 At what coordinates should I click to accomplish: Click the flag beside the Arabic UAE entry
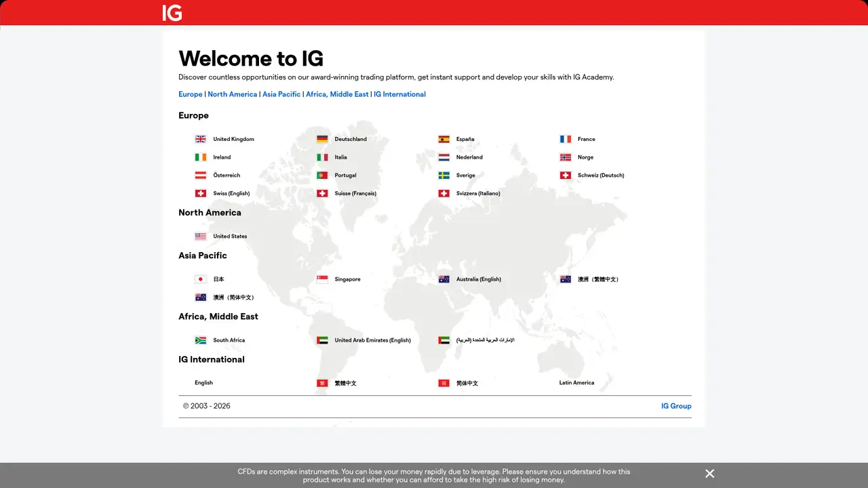tap(444, 340)
